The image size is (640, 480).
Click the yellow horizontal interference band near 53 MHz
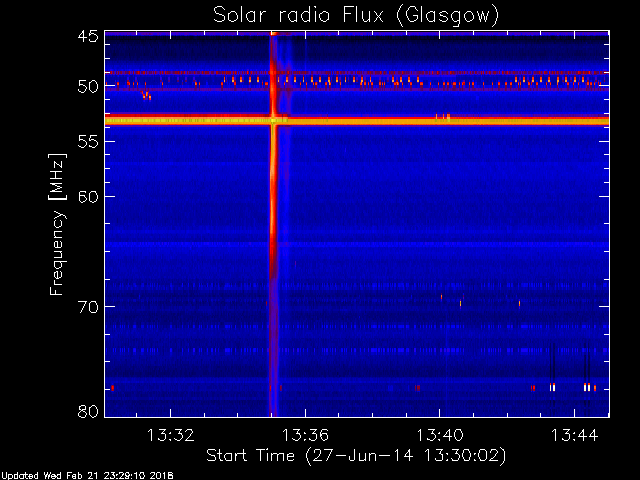(357, 121)
